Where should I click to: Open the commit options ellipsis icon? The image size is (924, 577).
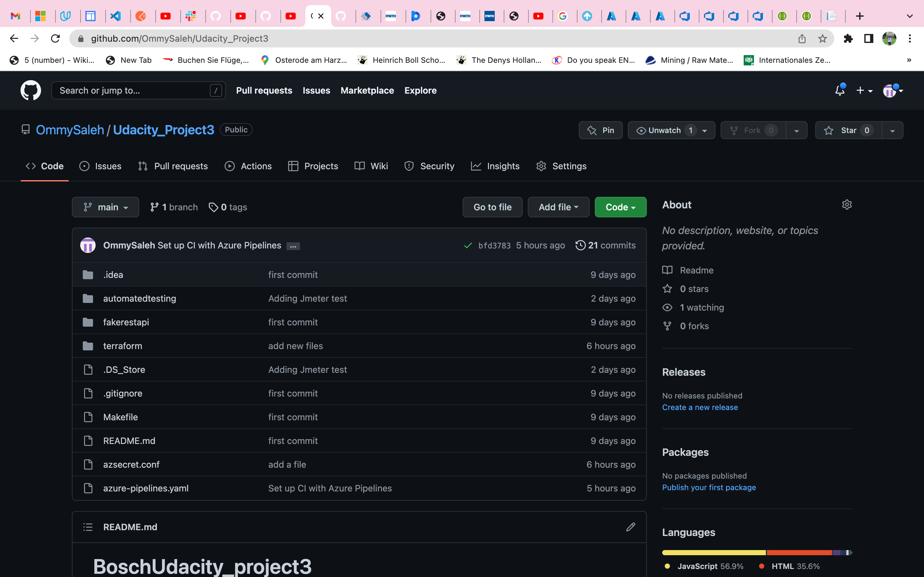[x=293, y=246]
